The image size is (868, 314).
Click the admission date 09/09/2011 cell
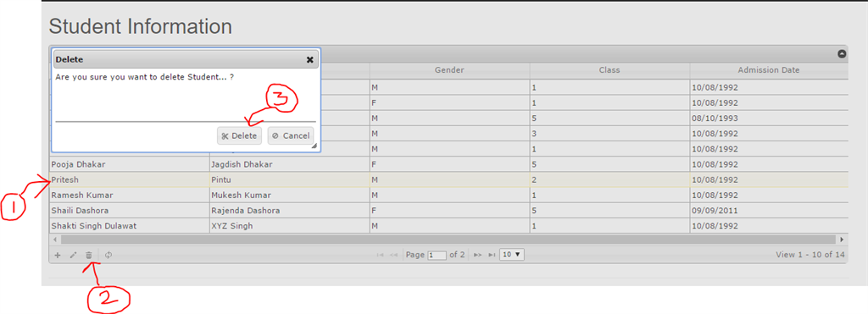(x=769, y=211)
